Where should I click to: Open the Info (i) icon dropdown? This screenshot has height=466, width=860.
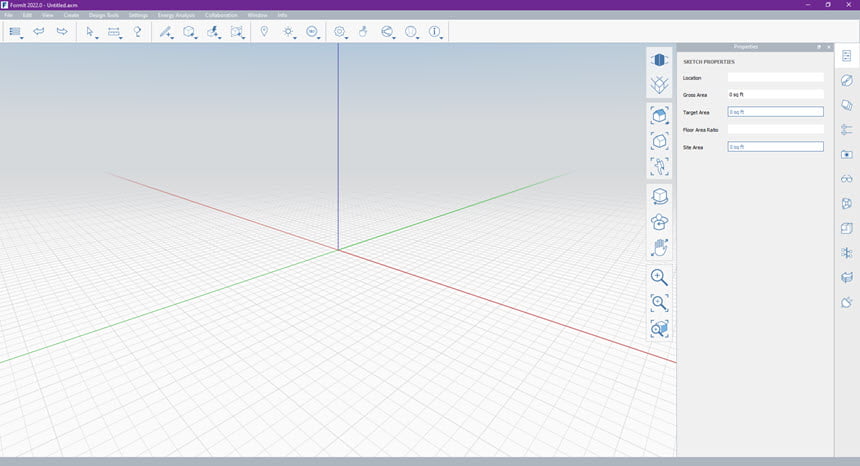pyautogui.click(x=435, y=32)
